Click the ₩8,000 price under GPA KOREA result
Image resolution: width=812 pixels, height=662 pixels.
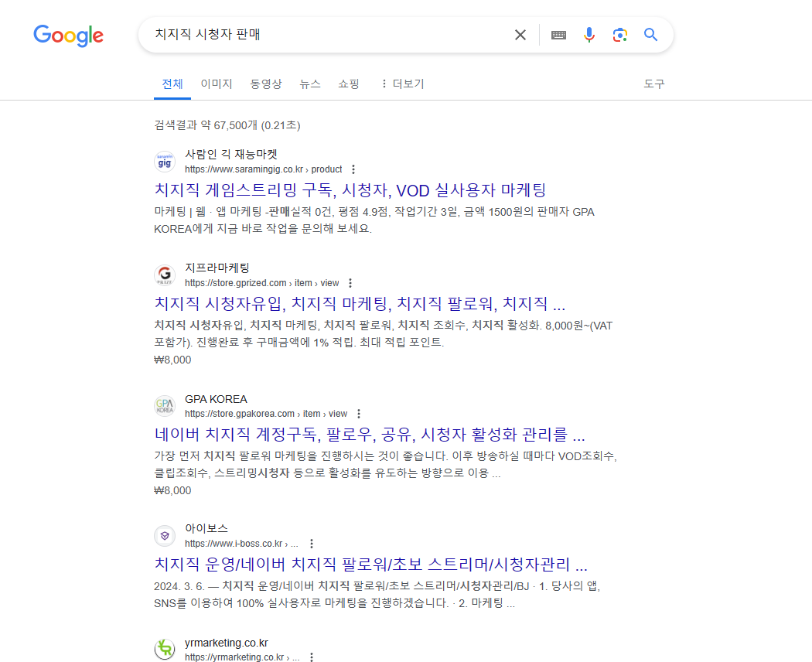pyautogui.click(x=172, y=490)
